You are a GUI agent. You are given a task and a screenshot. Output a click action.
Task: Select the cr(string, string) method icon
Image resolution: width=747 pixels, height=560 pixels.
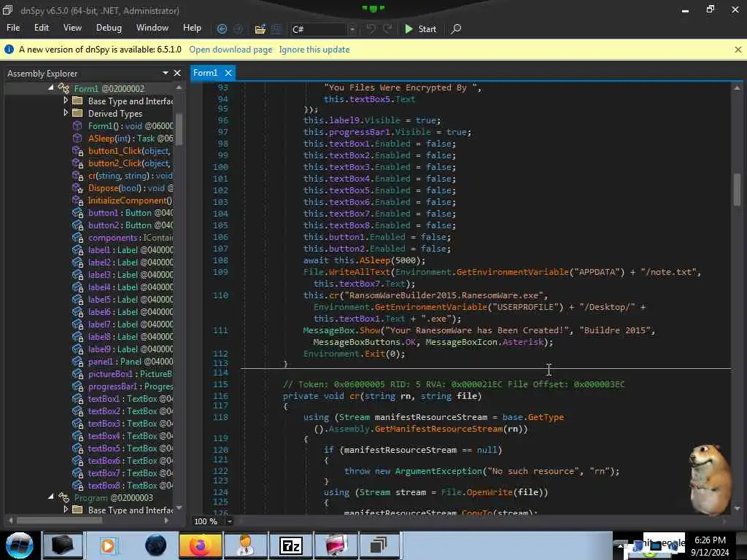click(77, 176)
